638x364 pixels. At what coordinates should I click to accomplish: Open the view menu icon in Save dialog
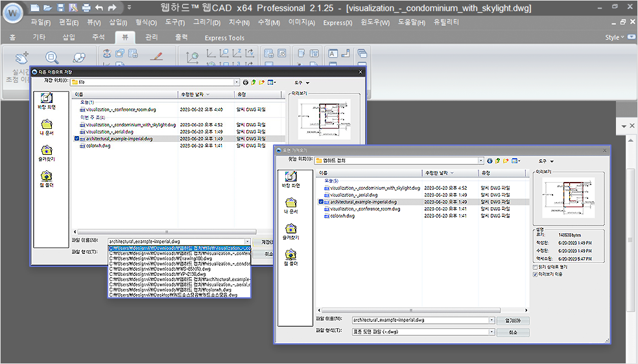tap(272, 82)
